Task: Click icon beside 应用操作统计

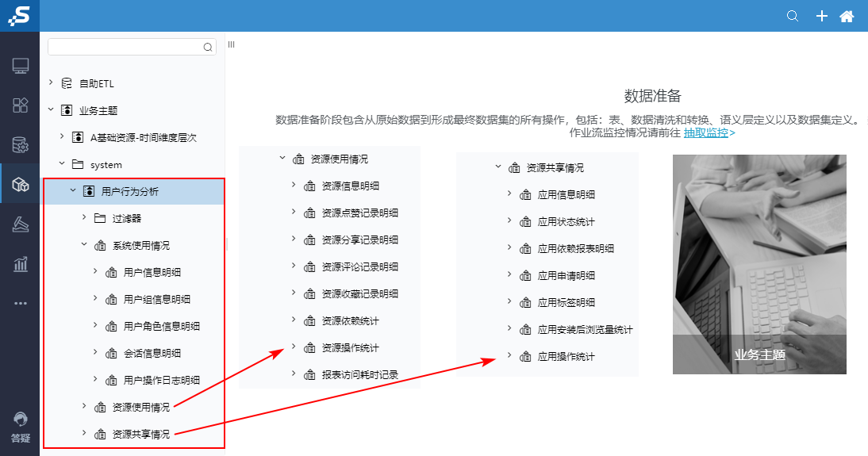Action: [525, 357]
